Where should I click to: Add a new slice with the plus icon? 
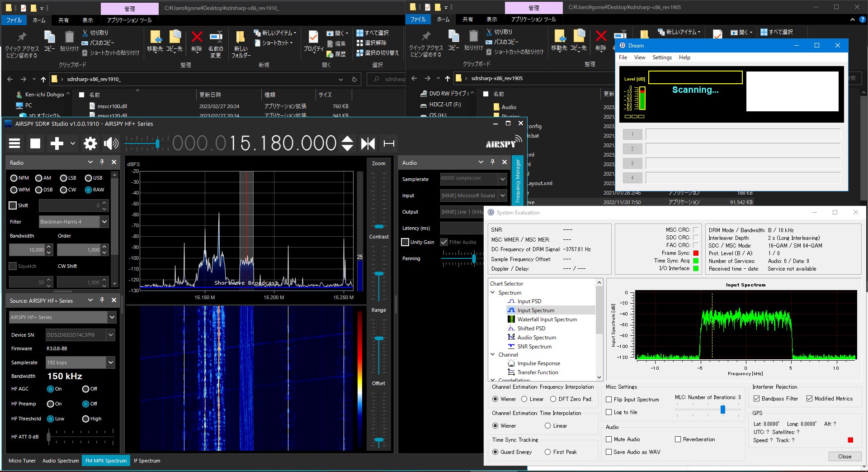point(56,143)
